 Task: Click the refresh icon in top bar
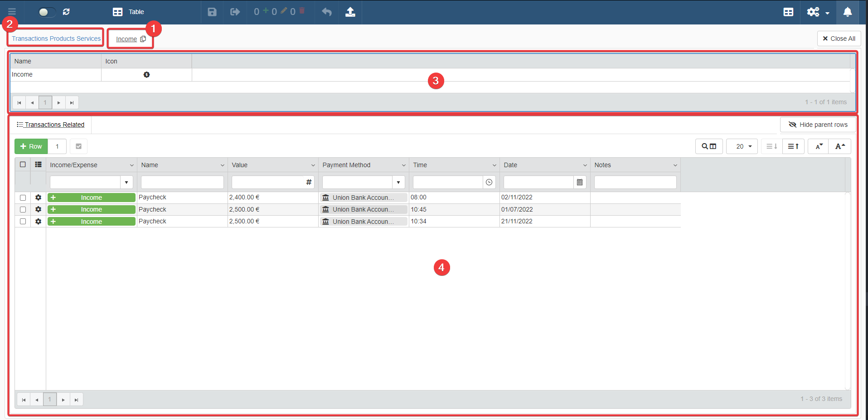coord(66,12)
